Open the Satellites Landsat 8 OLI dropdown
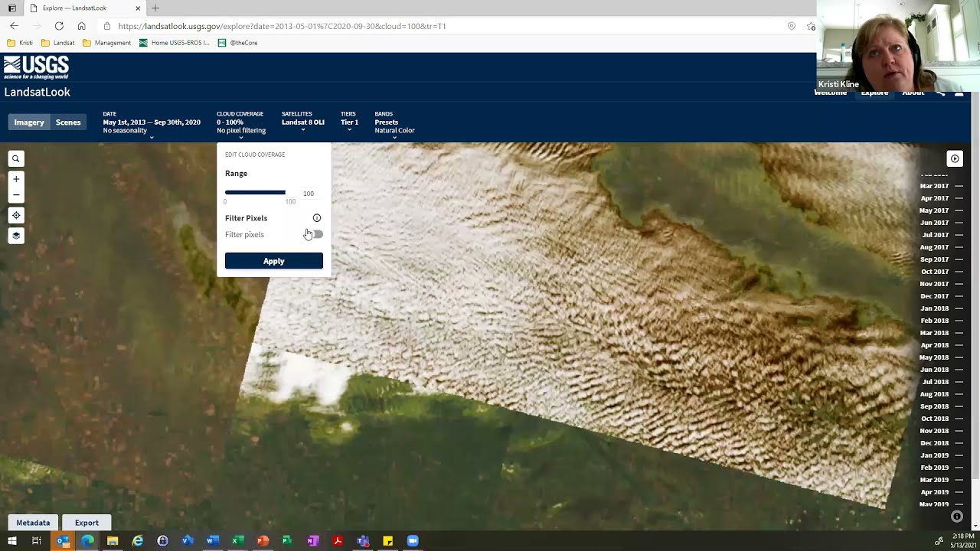980x551 pixels. tap(303, 122)
